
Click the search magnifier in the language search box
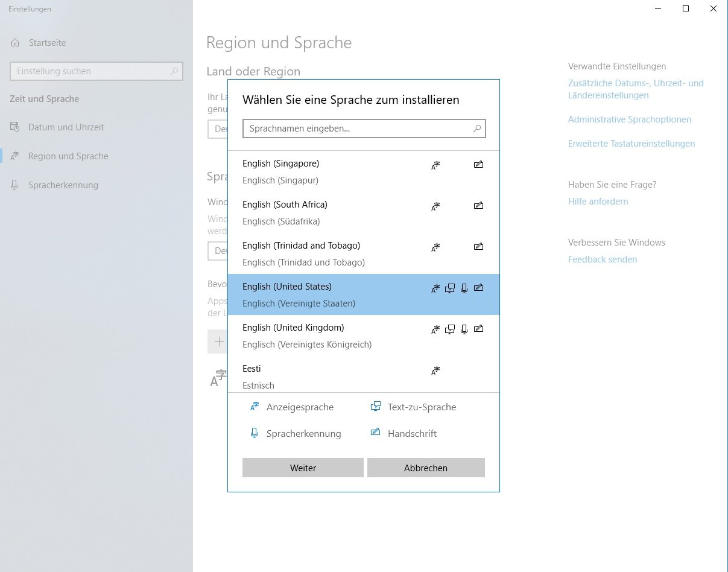tap(476, 129)
